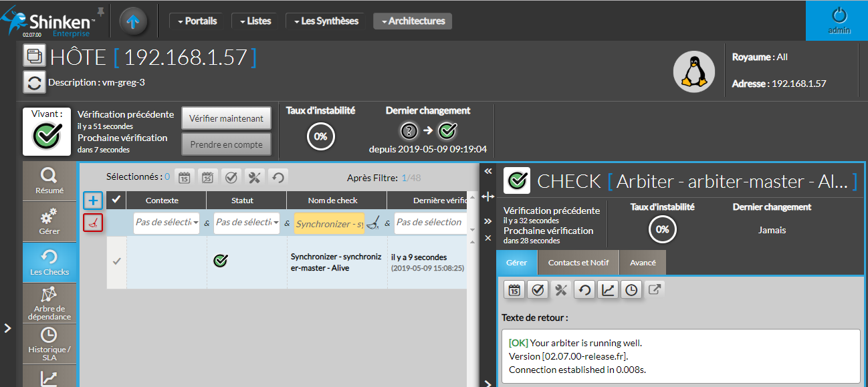Open the Statut filter dropdown

[x=247, y=223]
